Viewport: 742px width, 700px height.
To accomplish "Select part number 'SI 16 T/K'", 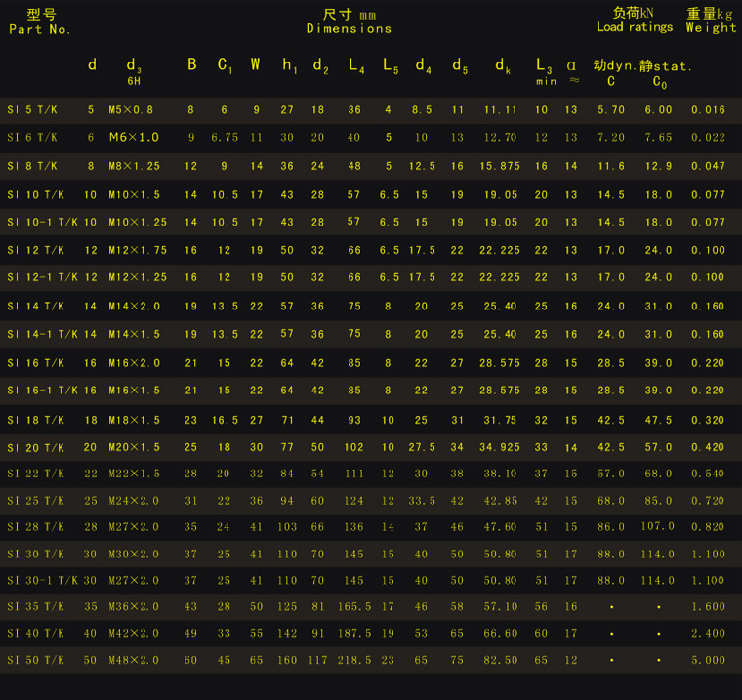I will (x=35, y=363).
